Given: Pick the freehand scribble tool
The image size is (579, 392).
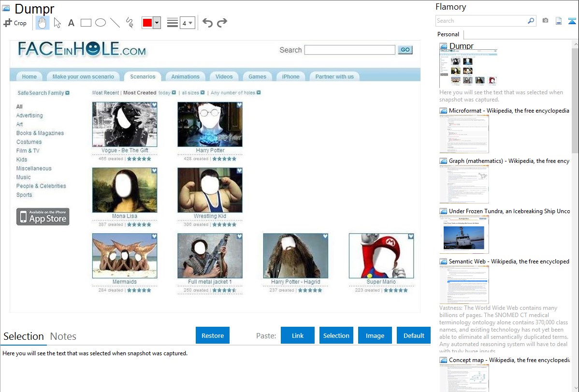Looking at the screenshot, I should click(129, 23).
